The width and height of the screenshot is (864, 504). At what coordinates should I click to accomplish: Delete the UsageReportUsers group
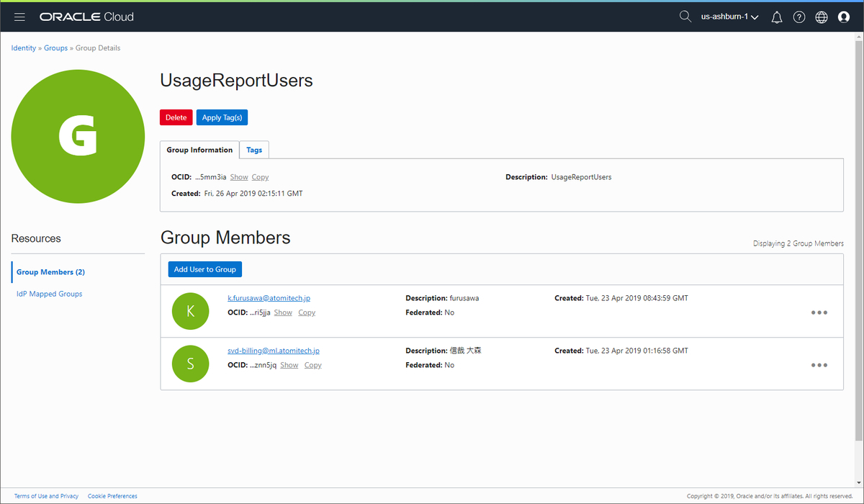pyautogui.click(x=176, y=117)
